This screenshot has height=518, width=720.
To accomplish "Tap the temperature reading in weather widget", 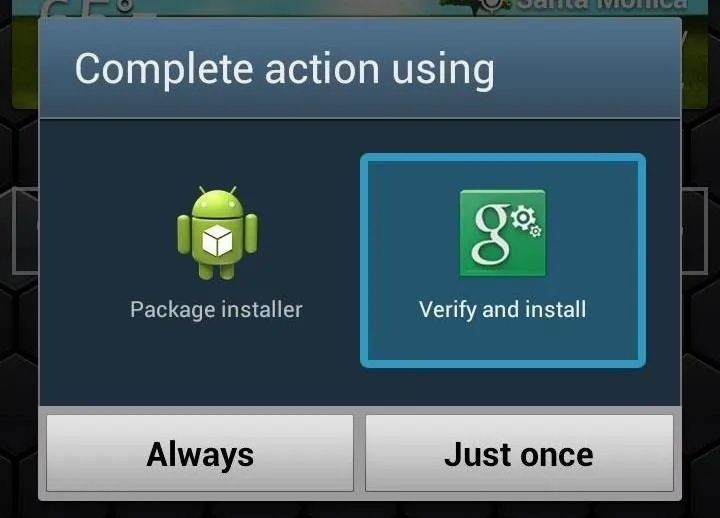I will click(x=87, y=9).
